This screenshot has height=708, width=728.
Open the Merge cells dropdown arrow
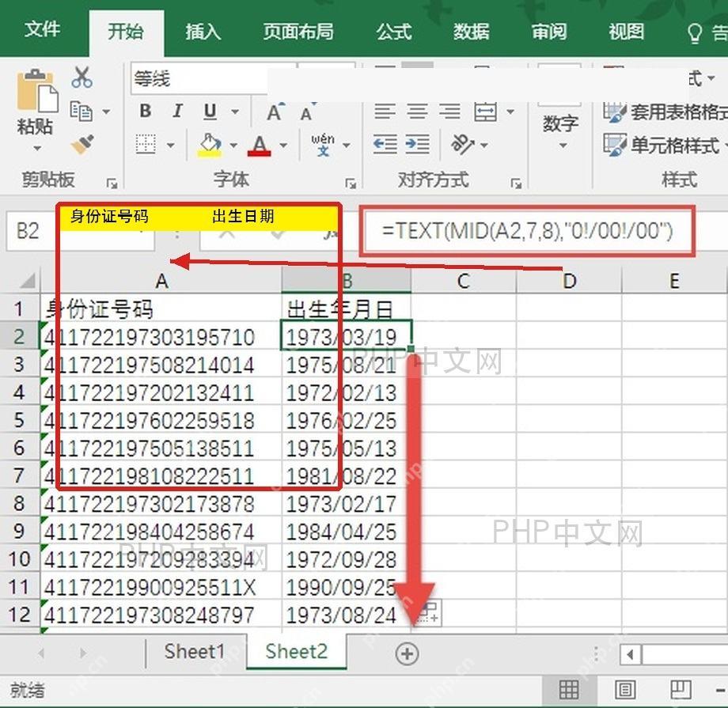pos(510,112)
